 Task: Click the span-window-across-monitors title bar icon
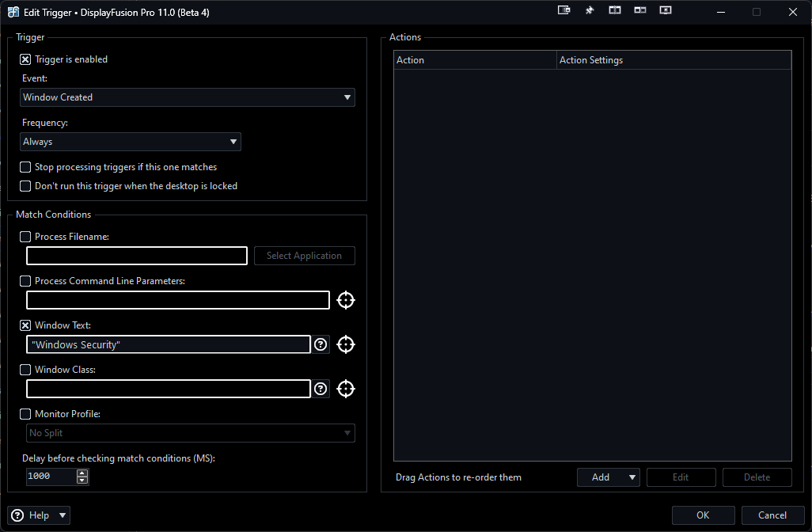[x=615, y=11]
